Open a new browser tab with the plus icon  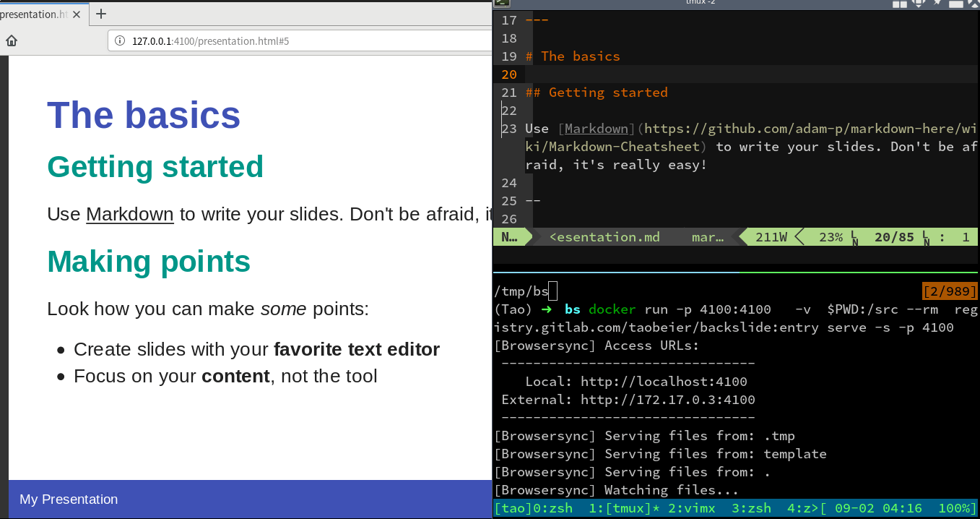[101, 14]
